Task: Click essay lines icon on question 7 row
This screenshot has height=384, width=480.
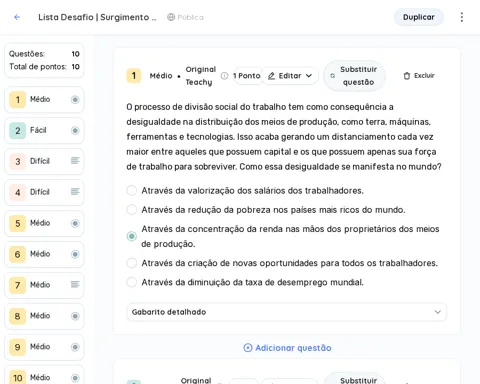Action: [75, 285]
